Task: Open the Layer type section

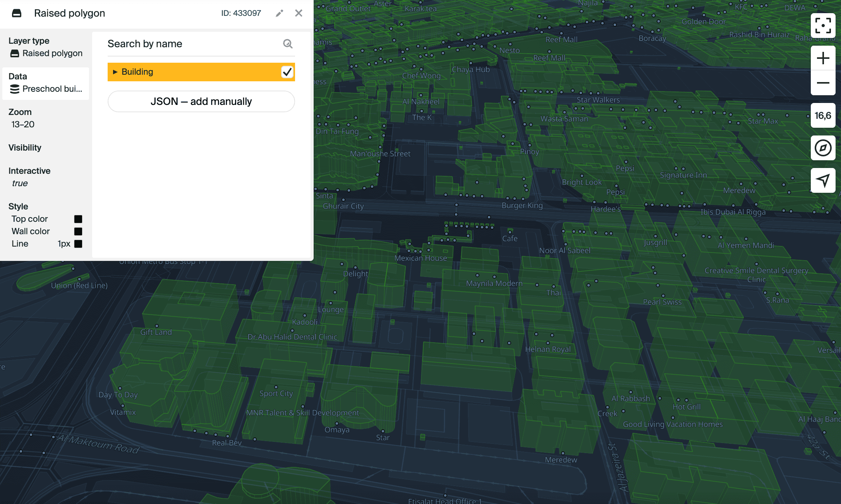Action: pos(46,47)
